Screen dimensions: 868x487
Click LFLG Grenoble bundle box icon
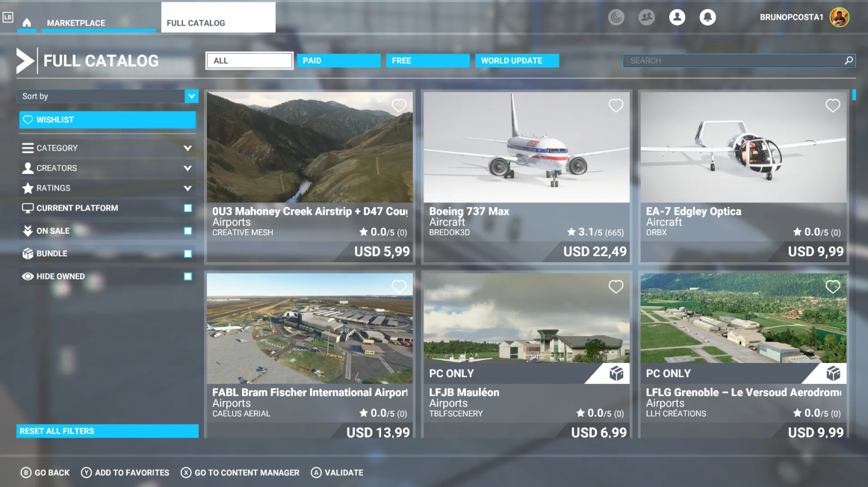833,374
